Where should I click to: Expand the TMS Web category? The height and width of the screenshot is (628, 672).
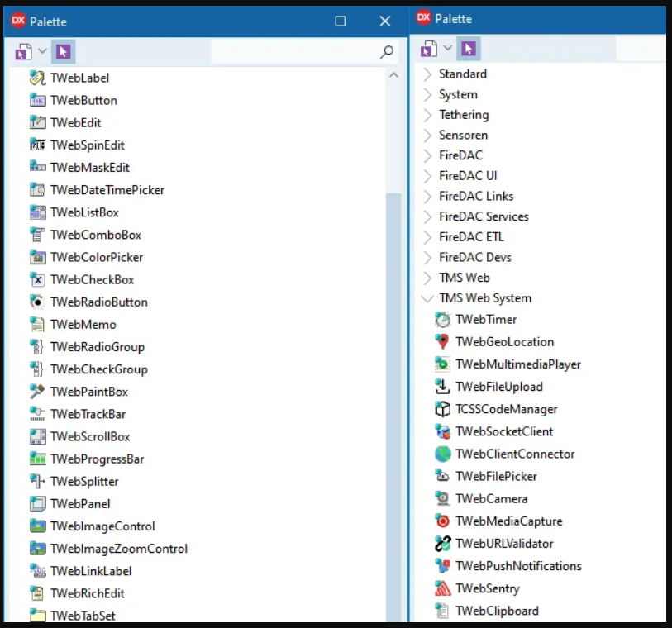pyautogui.click(x=427, y=278)
